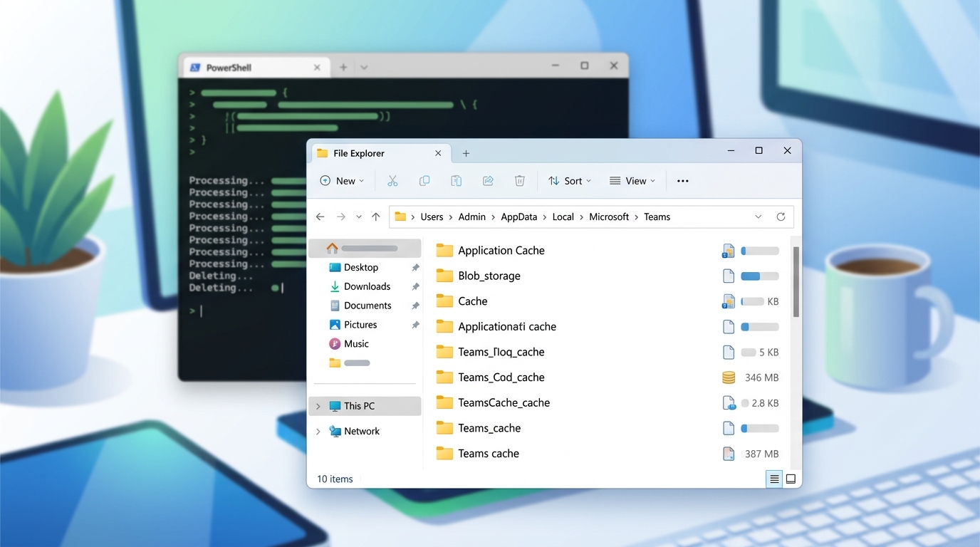Add a new PowerShell tab with plus
Image resolution: width=980 pixels, height=547 pixels.
343,67
